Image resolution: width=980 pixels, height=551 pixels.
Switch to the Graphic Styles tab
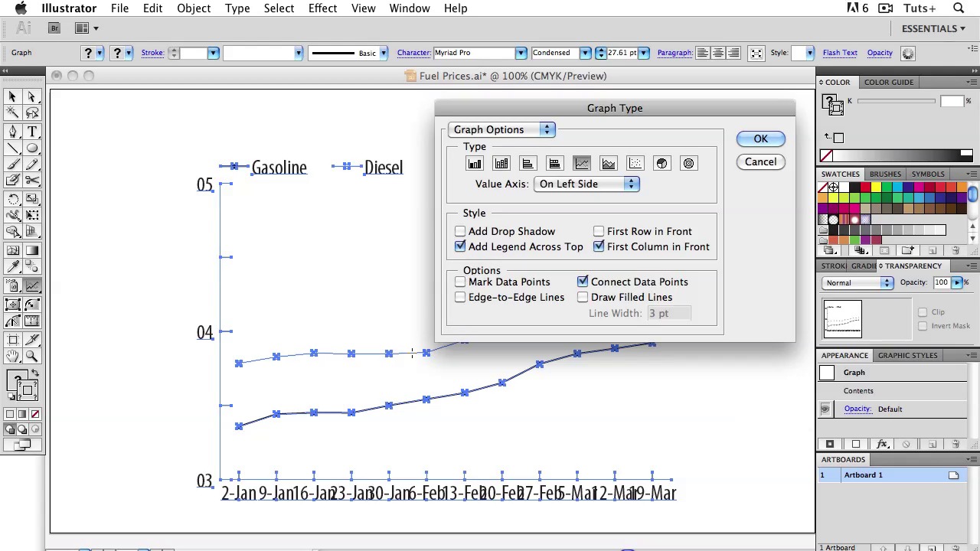tap(907, 355)
